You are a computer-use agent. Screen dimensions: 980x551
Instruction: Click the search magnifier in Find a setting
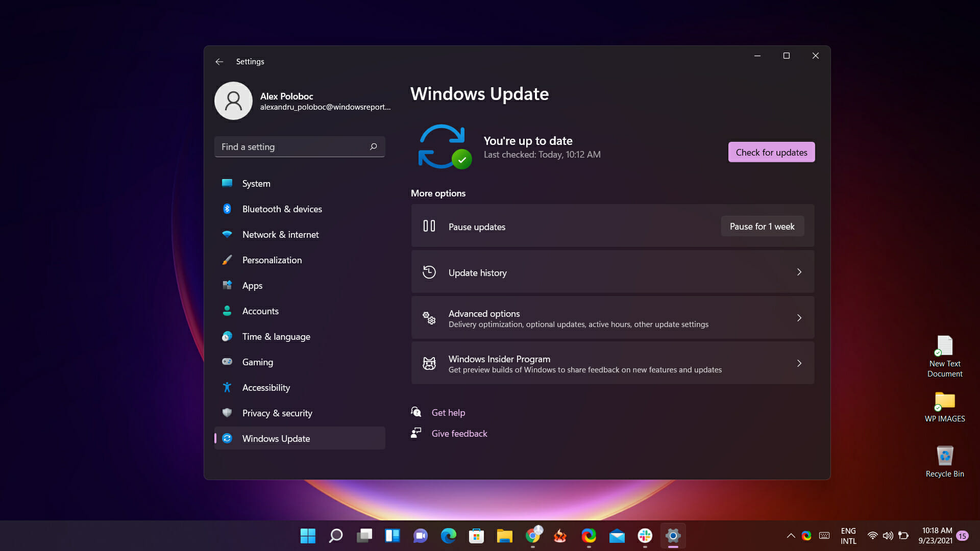pyautogui.click(x=373, y=147)
